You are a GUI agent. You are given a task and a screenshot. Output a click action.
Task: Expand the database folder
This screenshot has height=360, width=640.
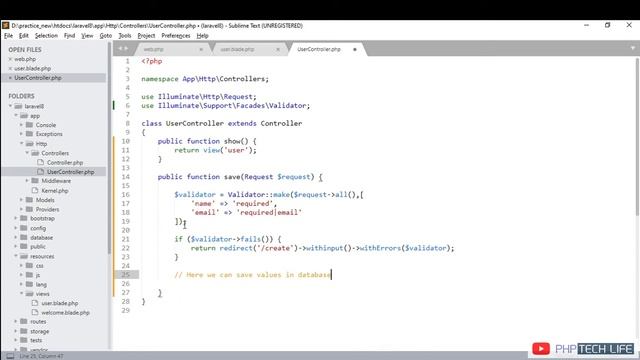coord(16,238)
